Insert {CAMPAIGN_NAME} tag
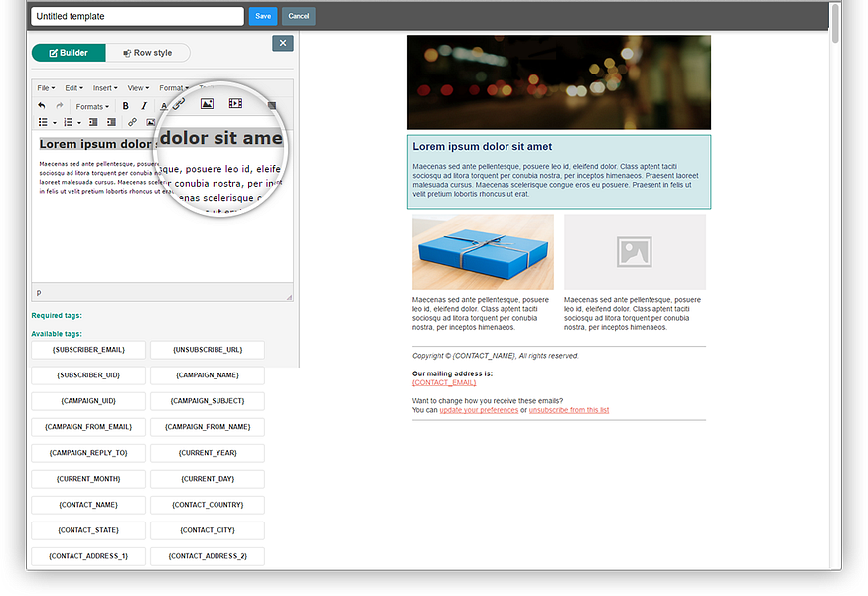The height and width of the screenshot is (596, 868). tap(208, 375)
